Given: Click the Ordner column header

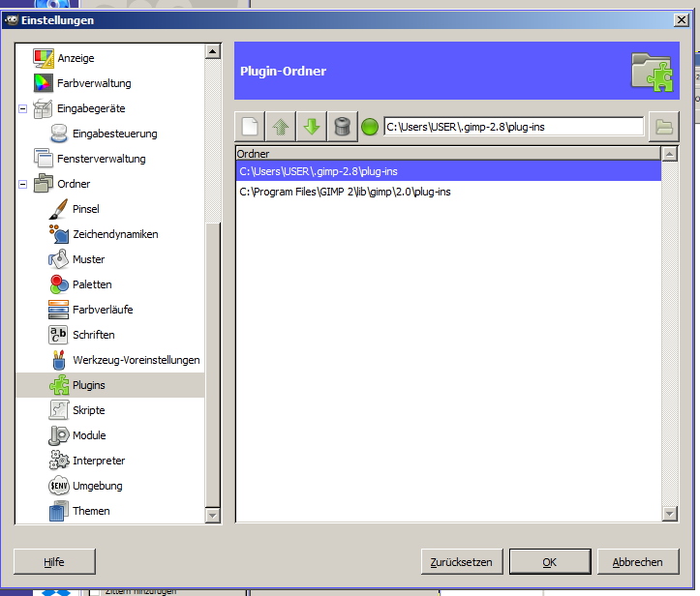Looking at the screenshot, I should (447, 154).
